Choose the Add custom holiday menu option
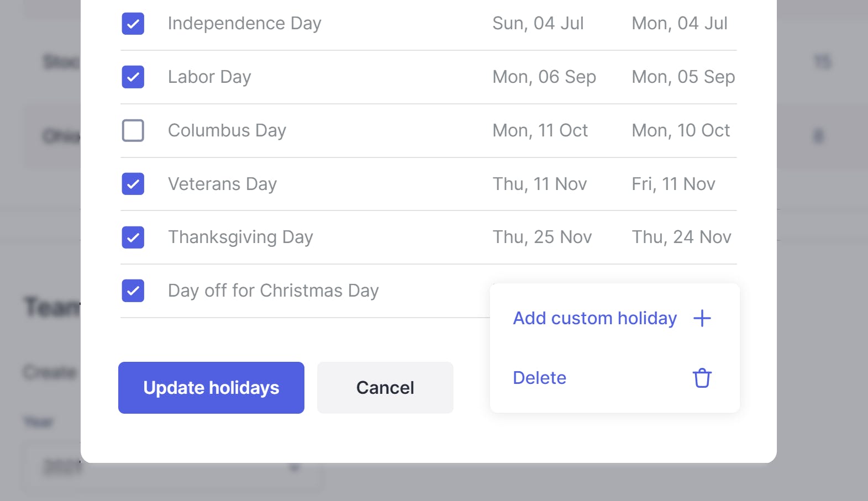This screenshot has height=501, width=868. 595,318
